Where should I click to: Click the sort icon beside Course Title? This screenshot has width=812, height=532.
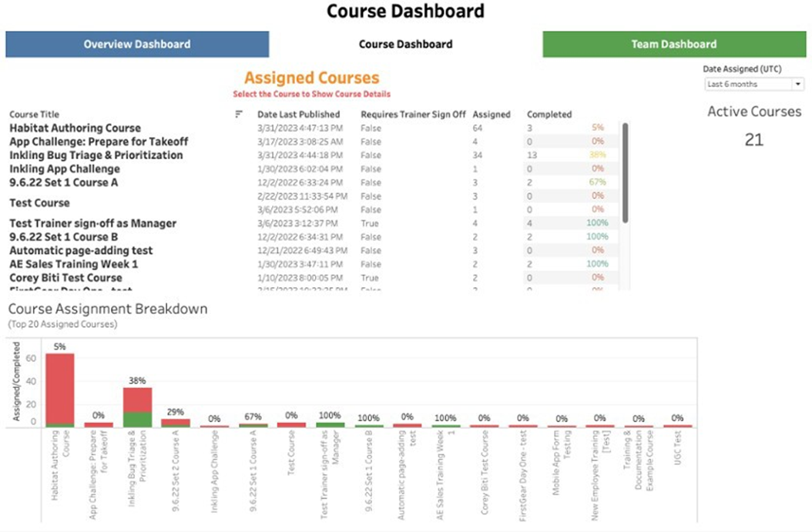coord(238,114)
